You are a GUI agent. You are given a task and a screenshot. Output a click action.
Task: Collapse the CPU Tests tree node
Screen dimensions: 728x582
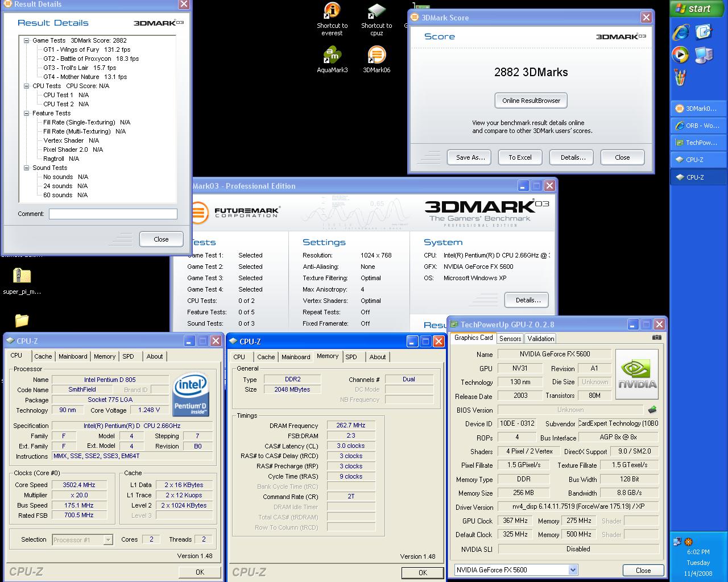click(x=27, y=86)
